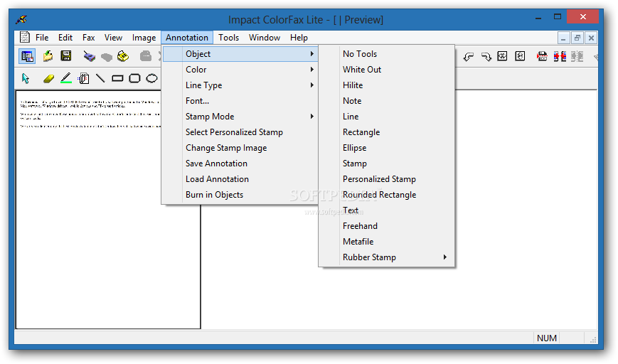Click the rotate right arrow icon
The height and width of the screenshot is (364, 618).
[x=486, y=57]
